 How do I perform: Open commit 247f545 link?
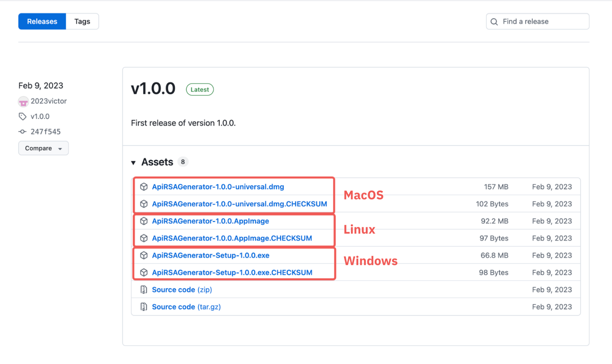(46, 132)
